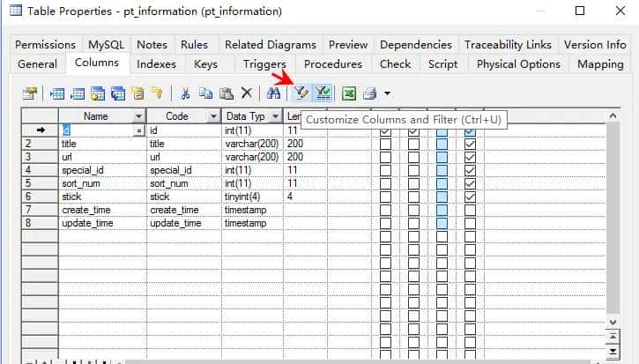Screen dimensions: 639x364
Task: Click the Cut scissors icon
Action: (186, 93)
